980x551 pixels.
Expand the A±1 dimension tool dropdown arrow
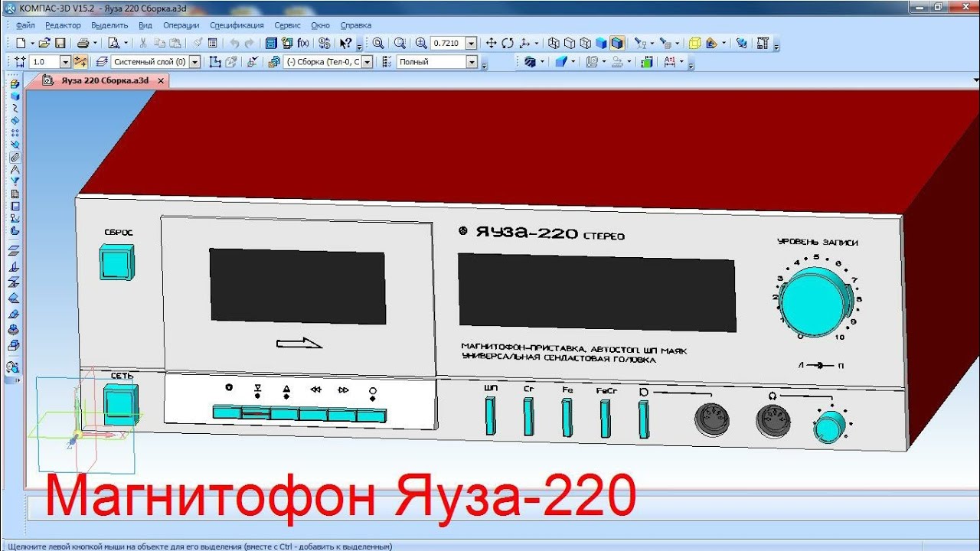(x=681, y=62)
